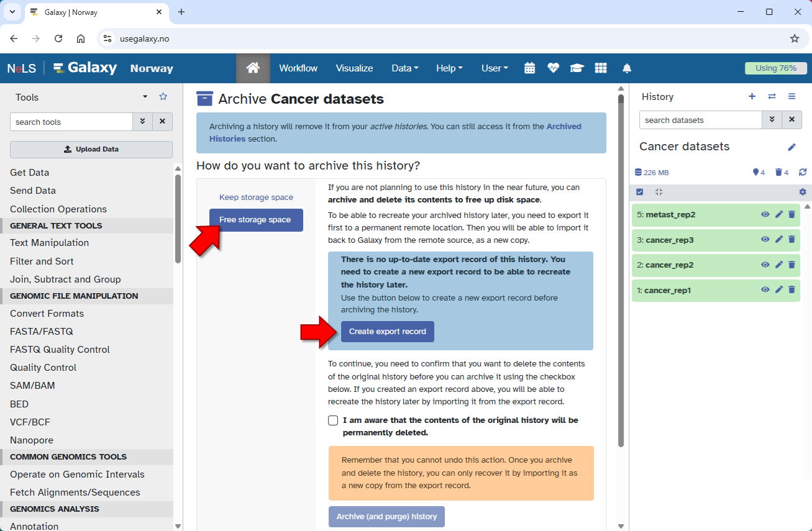View cancer_rep3 dataset with eye icon
Screen dimensions: 812x531
click(x=765, y=239)
